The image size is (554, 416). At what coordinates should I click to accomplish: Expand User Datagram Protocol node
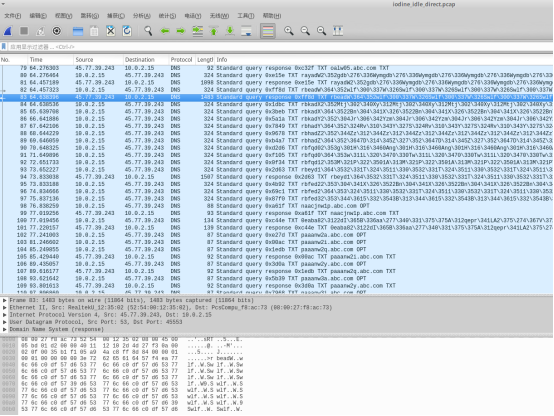[5, 322]
